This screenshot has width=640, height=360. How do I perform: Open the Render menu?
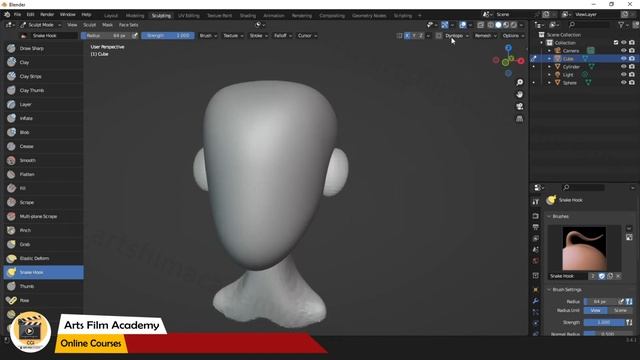pos(47,15)
